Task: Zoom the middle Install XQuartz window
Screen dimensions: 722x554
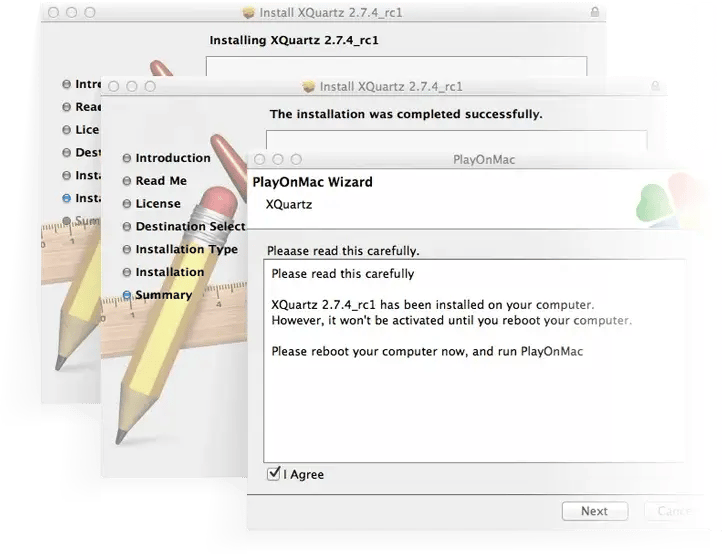Action: (150, 87)
